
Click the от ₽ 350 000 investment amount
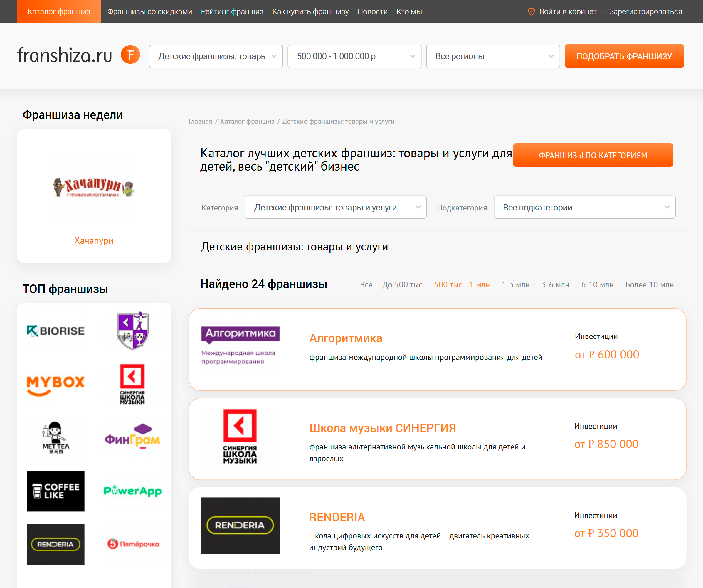click(606, 533)
